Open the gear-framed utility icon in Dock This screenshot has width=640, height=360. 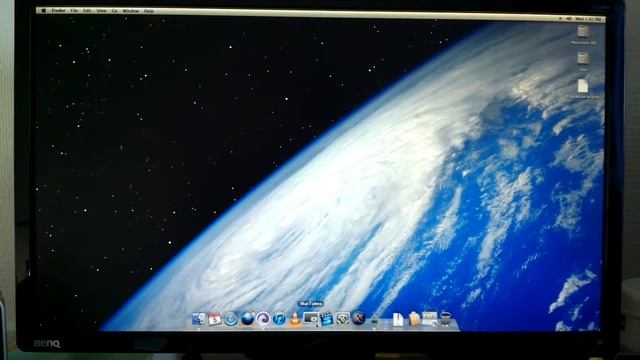coord(342,319)
